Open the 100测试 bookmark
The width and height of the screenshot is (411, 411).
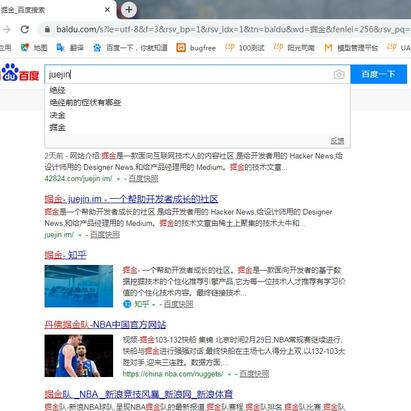pos(245,48)
